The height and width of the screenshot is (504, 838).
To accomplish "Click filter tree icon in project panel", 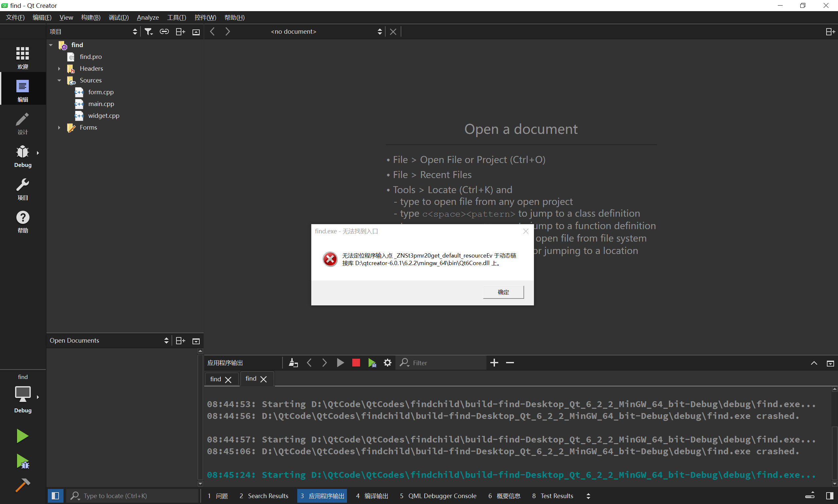I will 148,32.
